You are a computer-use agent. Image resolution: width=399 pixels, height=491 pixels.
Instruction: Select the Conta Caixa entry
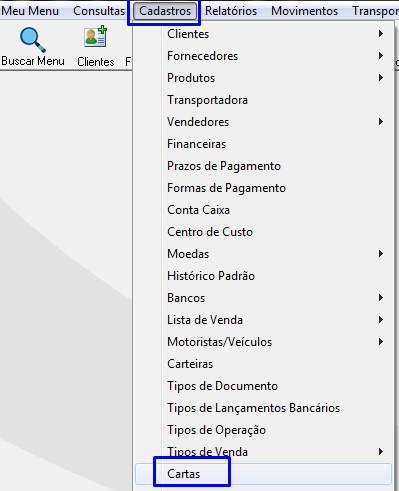click(263, 210)
